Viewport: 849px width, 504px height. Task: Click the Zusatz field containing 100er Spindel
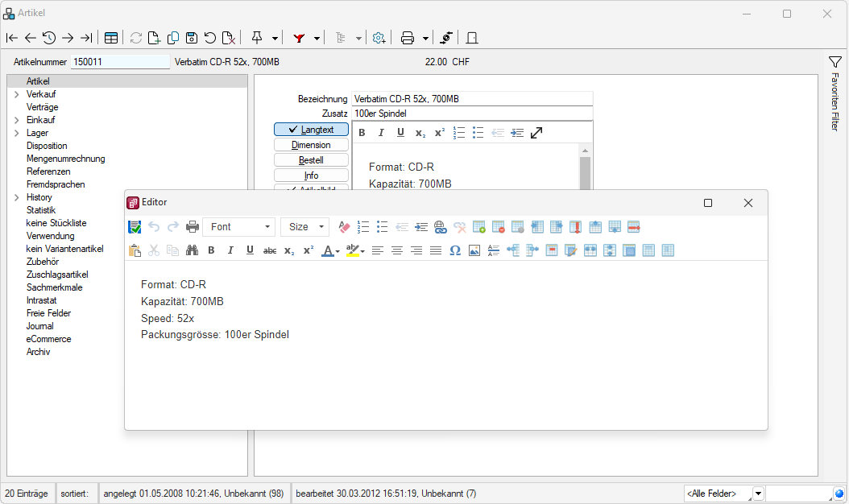pos(472,114)
